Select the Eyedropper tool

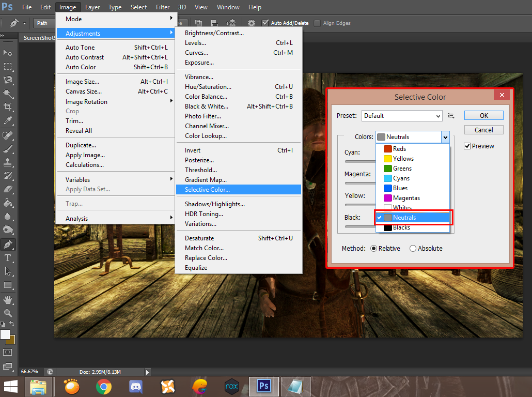[8, 120]
